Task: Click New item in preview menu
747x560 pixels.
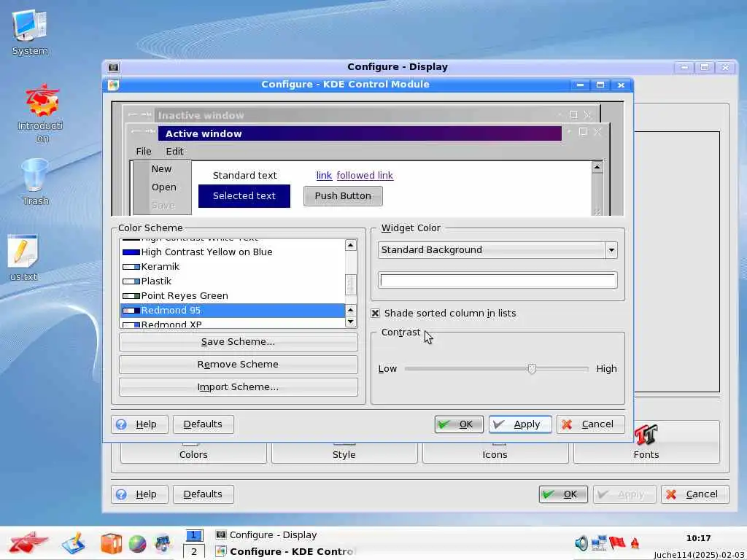Action: pos(161,169)
